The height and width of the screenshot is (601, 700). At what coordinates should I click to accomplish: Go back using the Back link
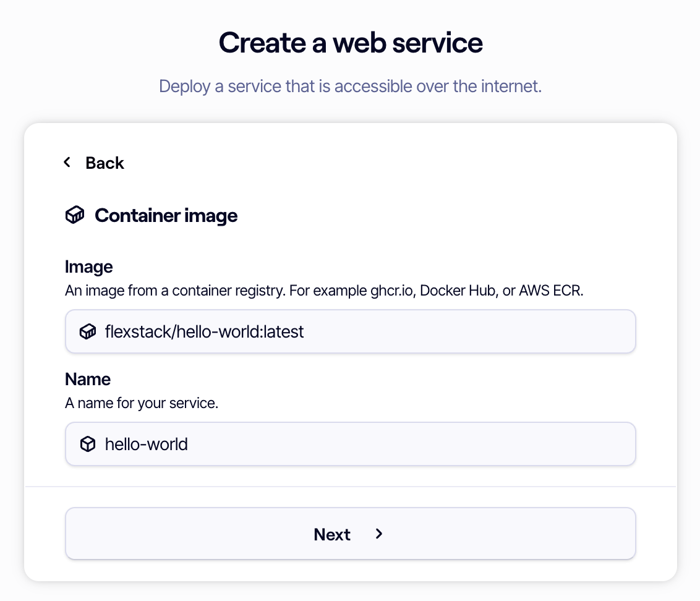coord(105,163)
